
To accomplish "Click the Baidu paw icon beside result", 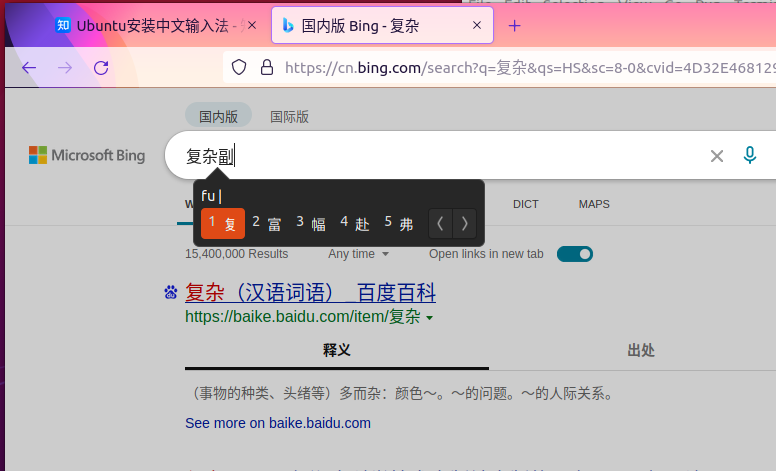I will (171, 292).
